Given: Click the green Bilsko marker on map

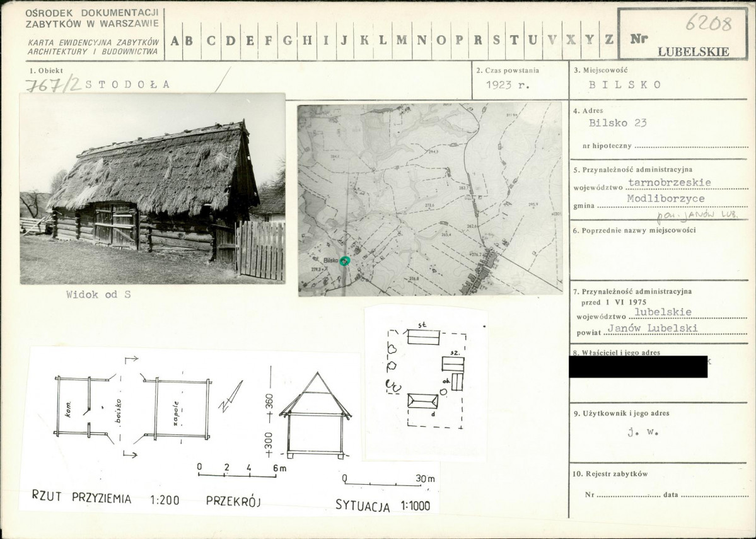Looking at the screenshot, I should click(344, 261).
